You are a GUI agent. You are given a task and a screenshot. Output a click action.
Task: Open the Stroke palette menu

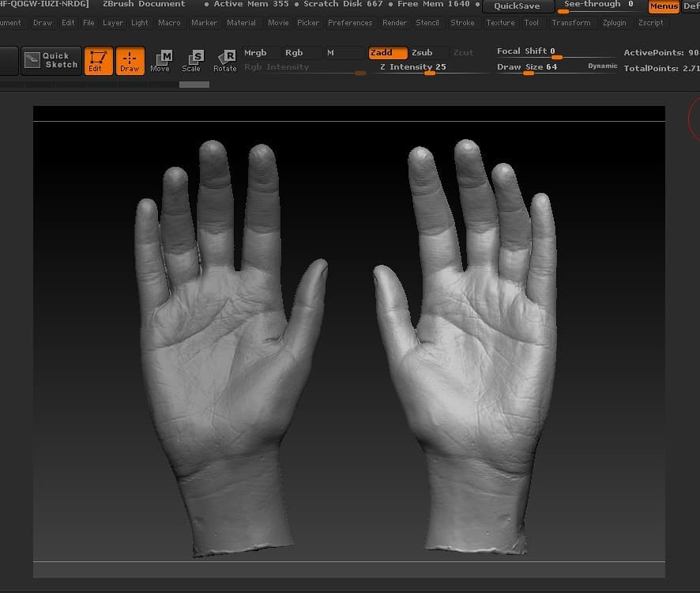point(462,23)
